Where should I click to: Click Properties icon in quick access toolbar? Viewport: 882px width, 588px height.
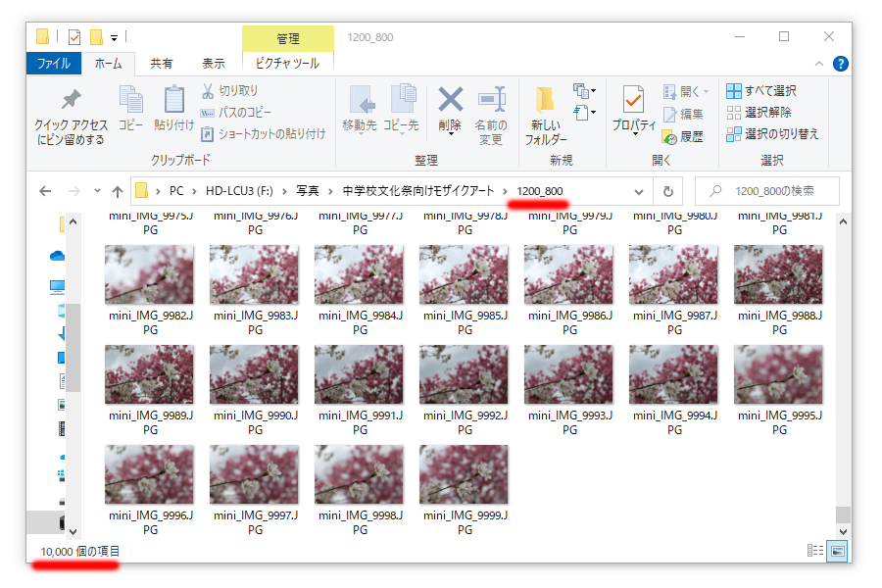click(74, 37)
